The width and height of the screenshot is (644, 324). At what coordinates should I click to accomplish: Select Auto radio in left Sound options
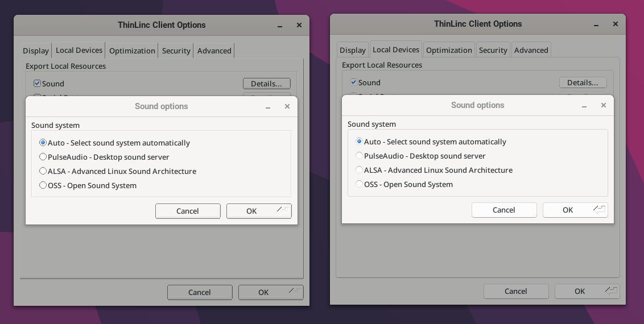pos(43,143)
